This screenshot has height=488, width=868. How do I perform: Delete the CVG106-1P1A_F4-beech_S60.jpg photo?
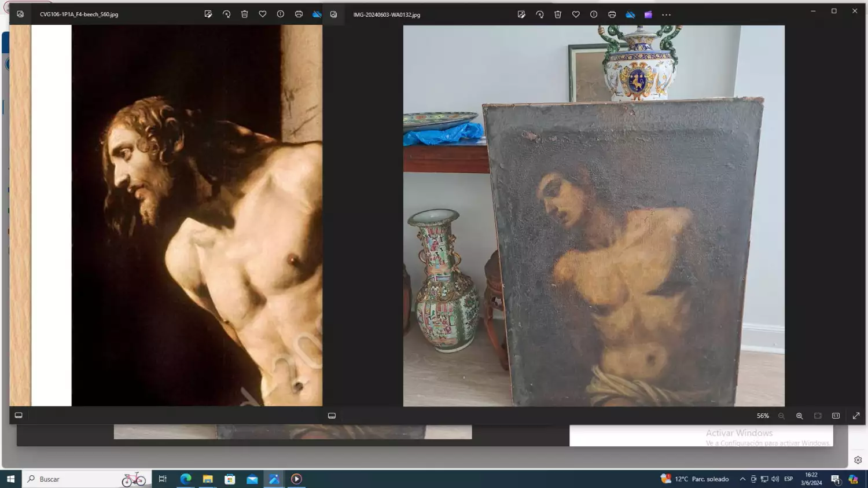[x=244, y=14]
